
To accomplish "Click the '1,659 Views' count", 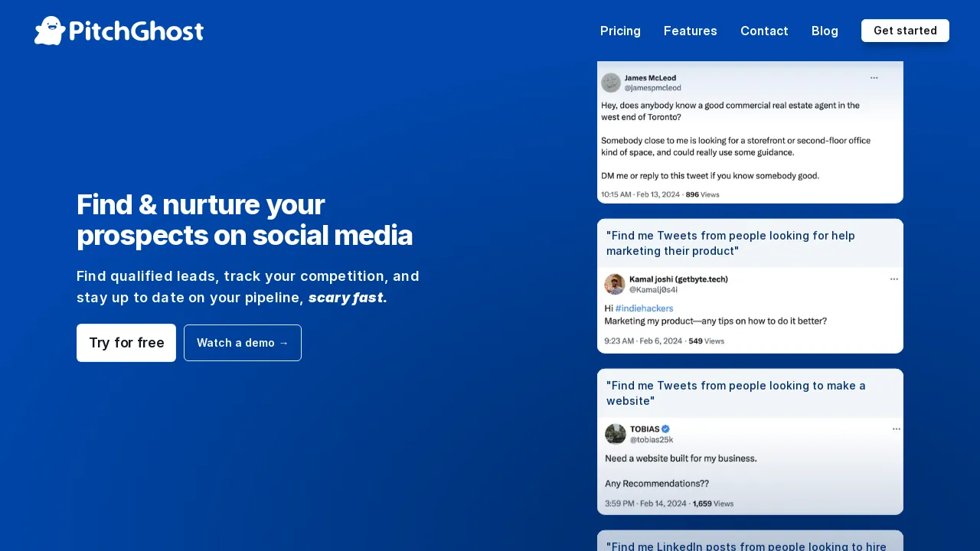I will 713,504.
